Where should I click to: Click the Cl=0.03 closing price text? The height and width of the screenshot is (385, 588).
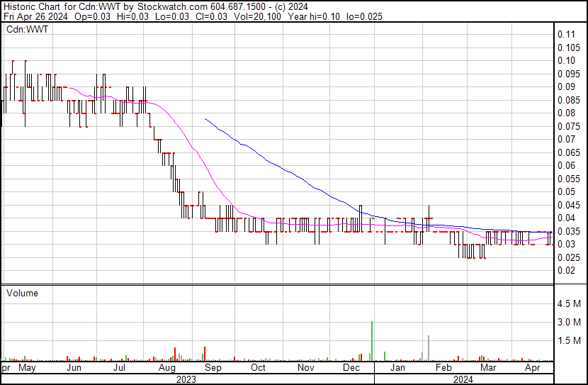click(212, 16)
